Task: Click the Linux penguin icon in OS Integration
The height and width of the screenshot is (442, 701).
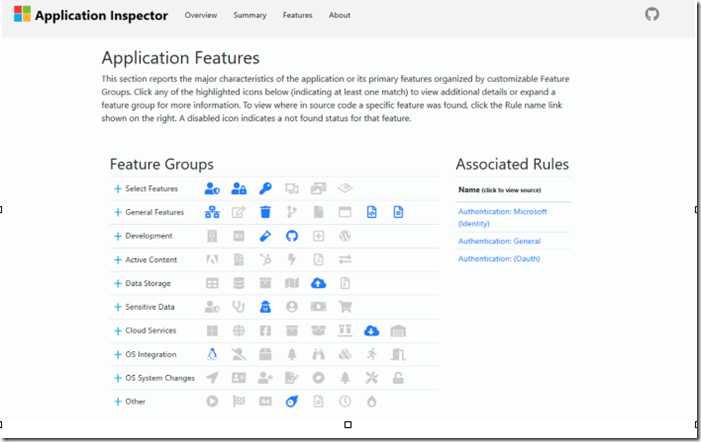Action: coord(212,354)
